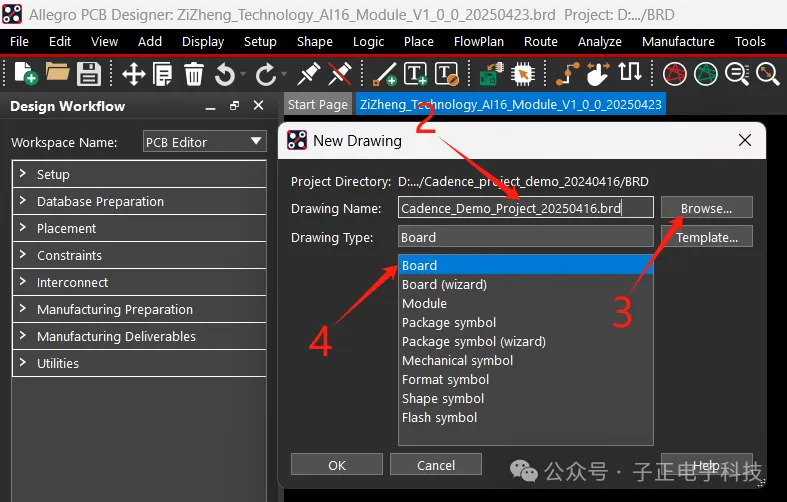Close the Design Workflow panel
The height and width of the screenshot is (502, 787).
tap(258, 105)
